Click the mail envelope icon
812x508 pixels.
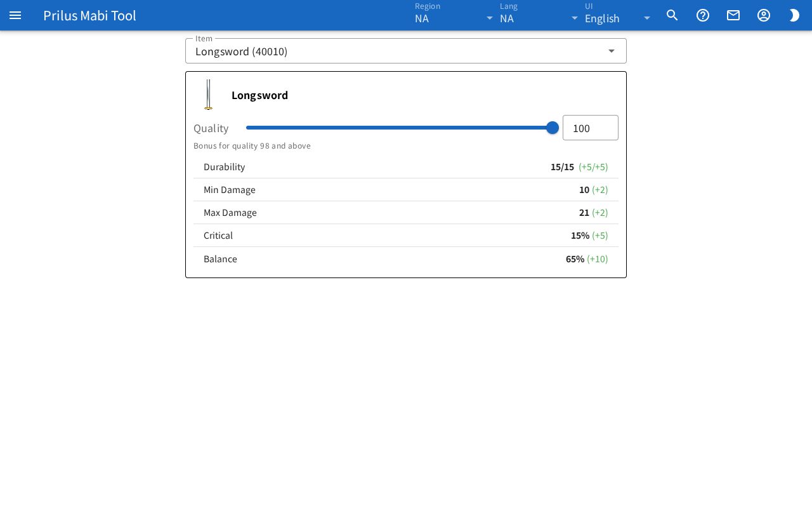coord(733,15)
